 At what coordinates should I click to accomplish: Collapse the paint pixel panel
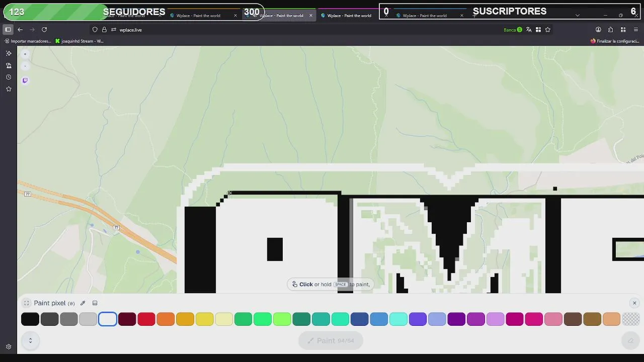27,303
